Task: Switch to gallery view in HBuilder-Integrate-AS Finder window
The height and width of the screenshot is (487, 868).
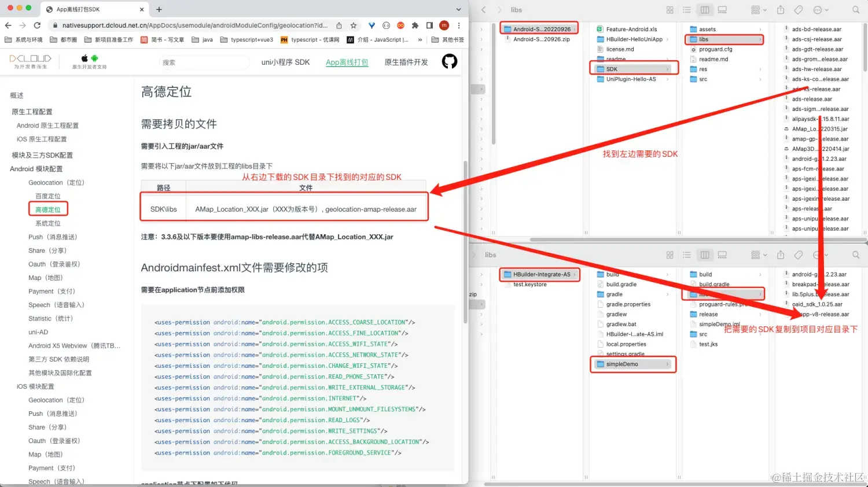Action: [x=722, y=255]
